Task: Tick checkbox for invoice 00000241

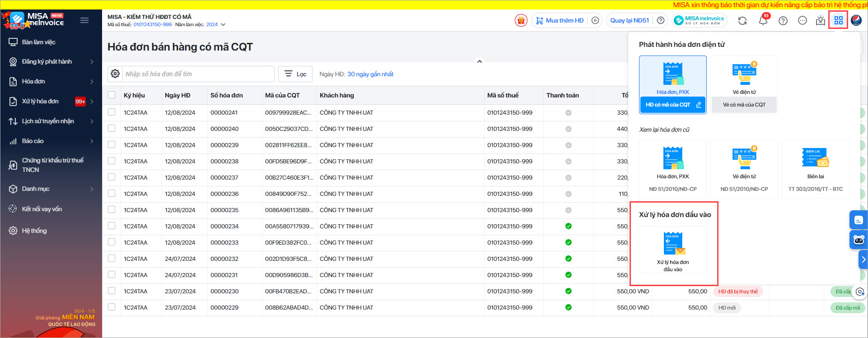Action: [x=112, y=112]
